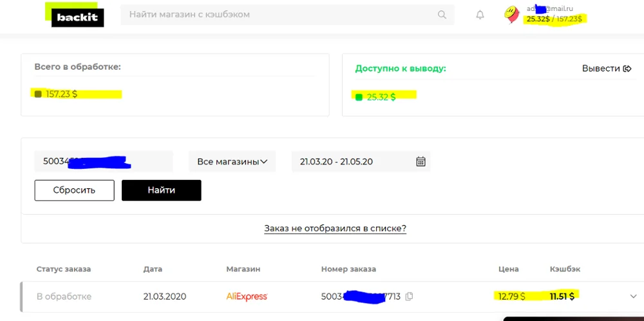Image resolution: width=644 pixels, height=321 pixels.
Task: Open the Все магазины dropdown
Action: [x=232, y=161]
